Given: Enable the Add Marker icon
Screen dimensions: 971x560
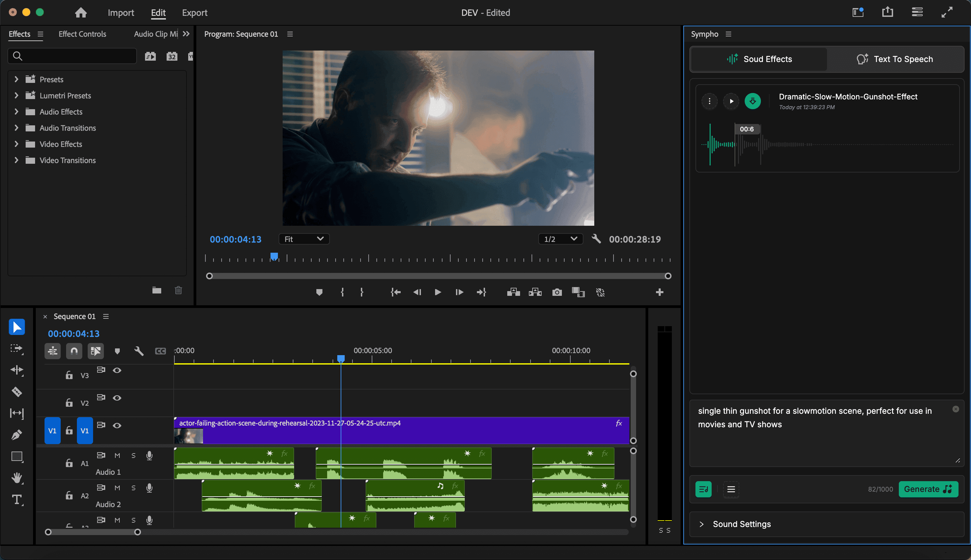Looking at the screenshot, I should click(x=319, y=292).
